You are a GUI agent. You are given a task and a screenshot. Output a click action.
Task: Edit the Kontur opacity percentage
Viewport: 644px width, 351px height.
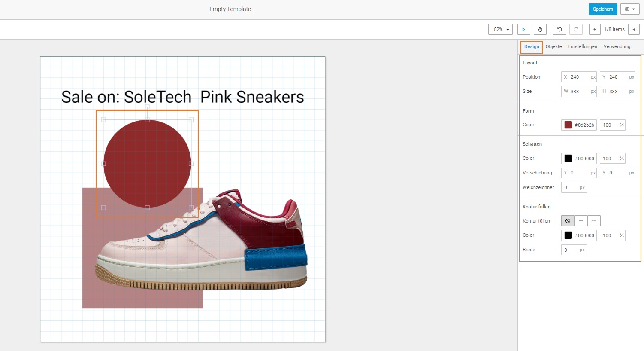point(612,235)
